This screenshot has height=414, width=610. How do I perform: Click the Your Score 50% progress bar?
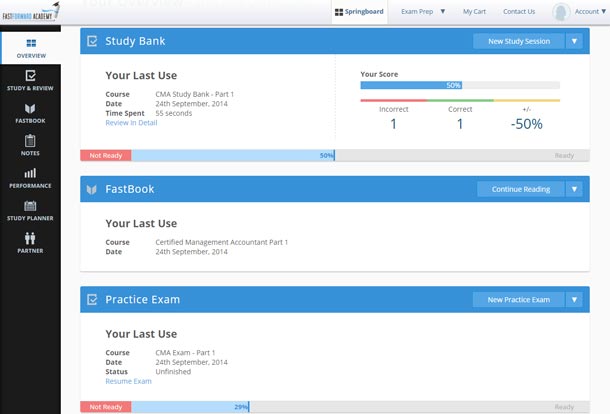pyautogui.click(x=460, y=85)
